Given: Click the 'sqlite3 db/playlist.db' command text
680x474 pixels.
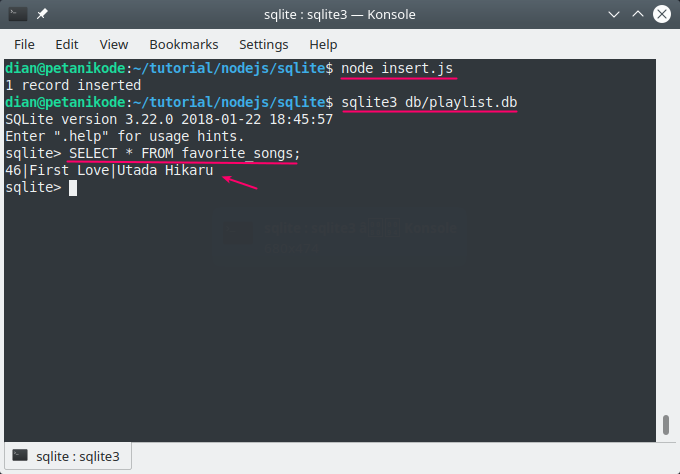Looking at the screenshot, I should coord(429,102).
